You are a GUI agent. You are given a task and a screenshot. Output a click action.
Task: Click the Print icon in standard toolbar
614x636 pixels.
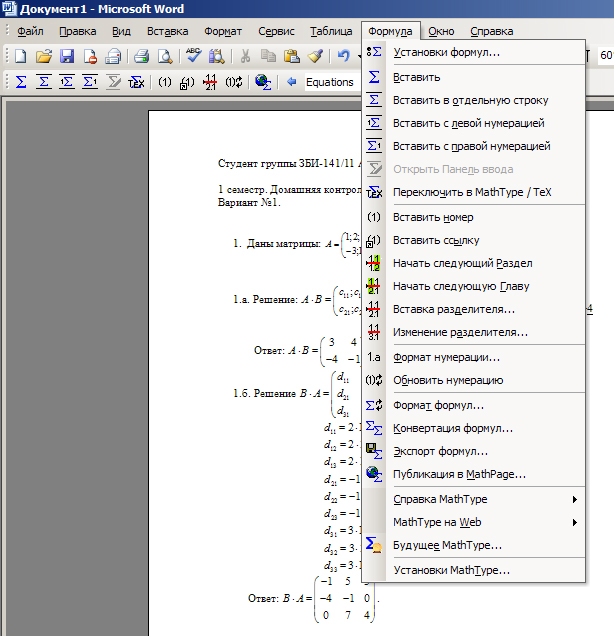pyautogui.click(x=142, y=56)
